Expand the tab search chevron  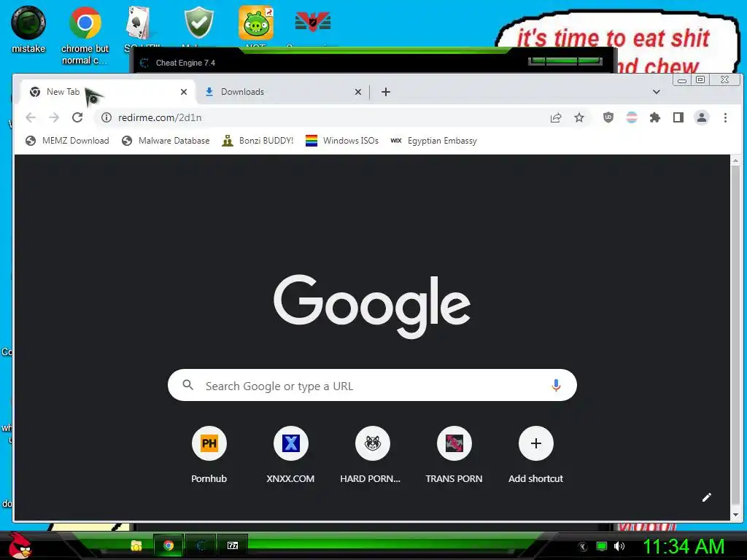656,92
